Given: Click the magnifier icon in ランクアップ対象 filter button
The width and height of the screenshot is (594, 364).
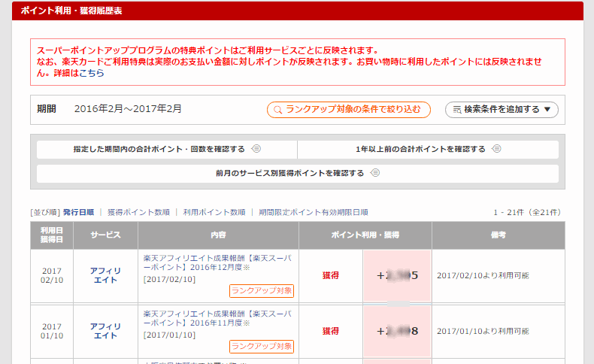Looking at the screenshot, I should [x=277, y=110].
